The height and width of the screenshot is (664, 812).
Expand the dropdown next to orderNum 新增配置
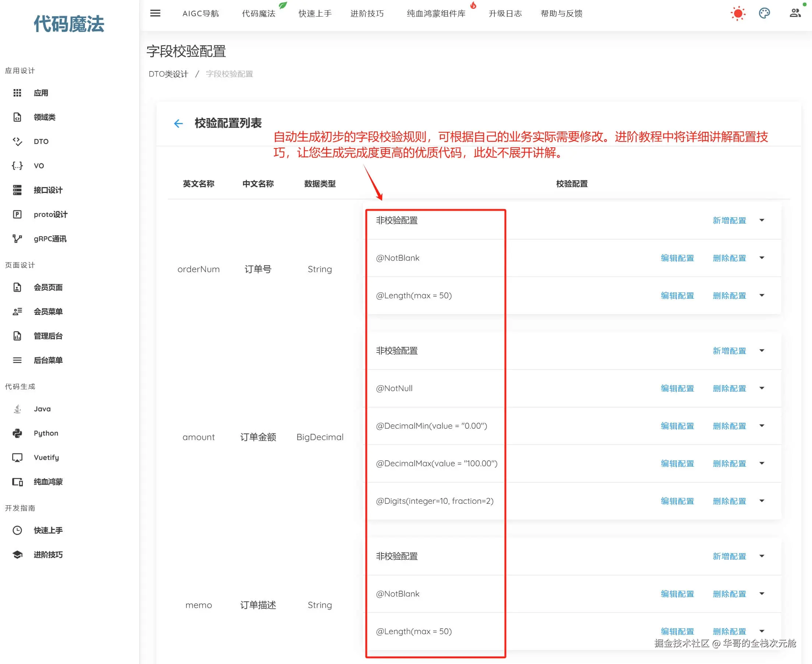pyautogui.click(x=762, y=220)
